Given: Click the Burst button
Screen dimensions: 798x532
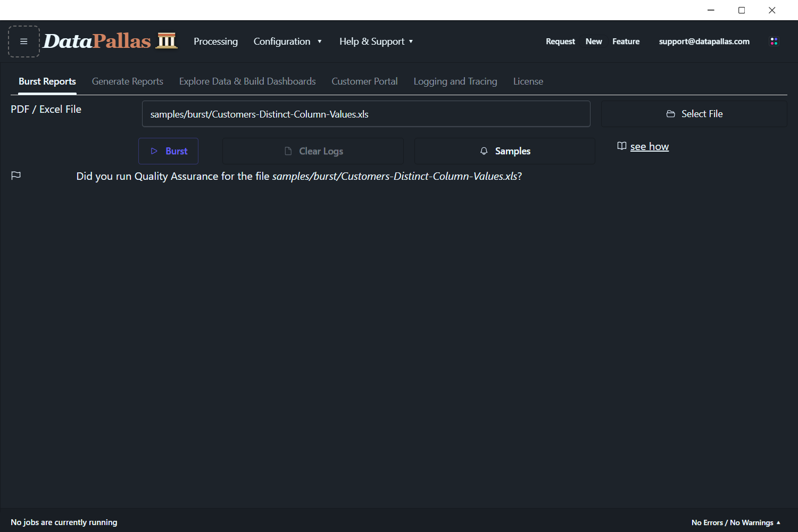Looking at the screenshot, I should [168, 151].
